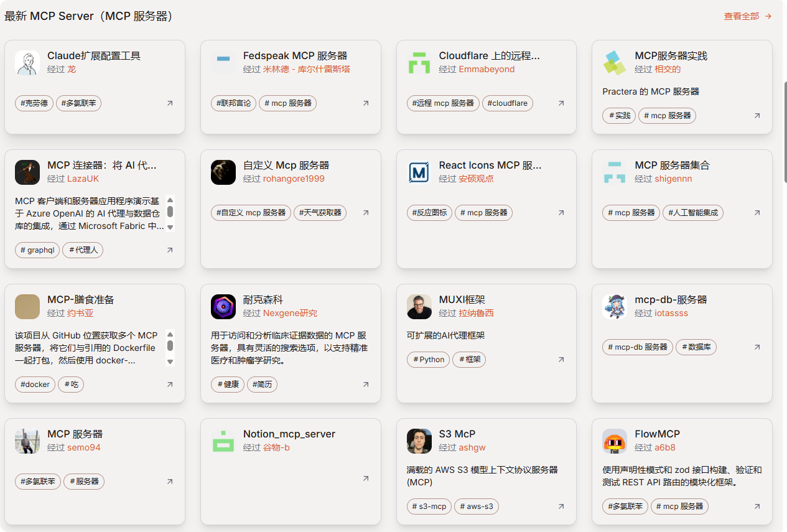Select the #健康 tag

point(228,385)
